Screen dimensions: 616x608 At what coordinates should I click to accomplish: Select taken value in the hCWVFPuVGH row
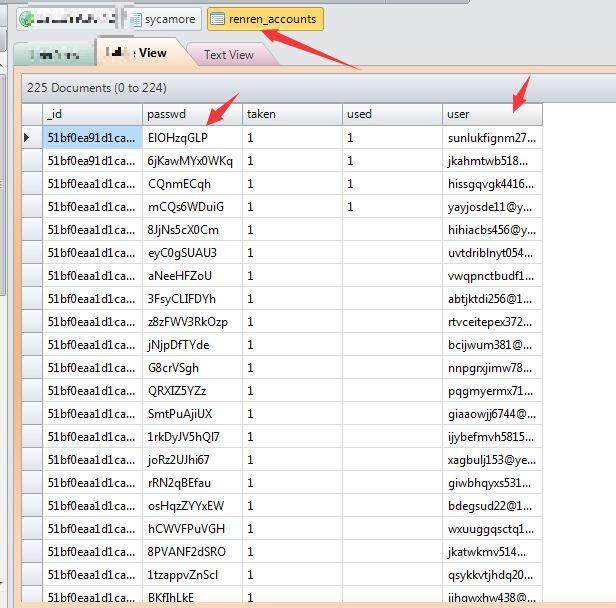point(292,528)
